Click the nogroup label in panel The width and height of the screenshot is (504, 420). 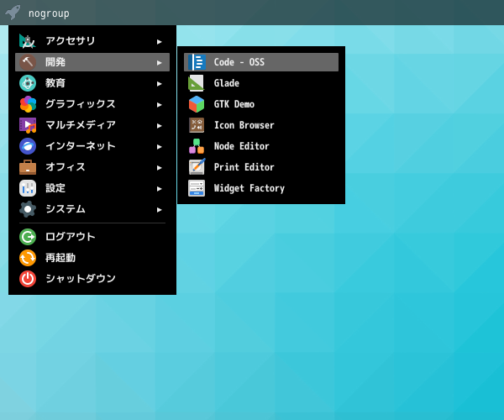pyautogui.click(x=49, y=13)
